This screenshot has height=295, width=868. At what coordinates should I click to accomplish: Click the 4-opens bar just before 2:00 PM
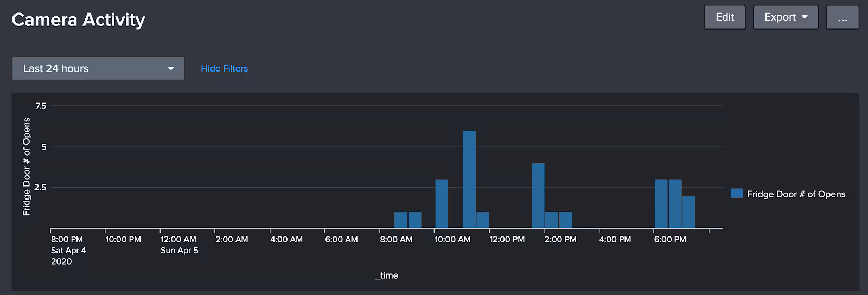(538, 195)
